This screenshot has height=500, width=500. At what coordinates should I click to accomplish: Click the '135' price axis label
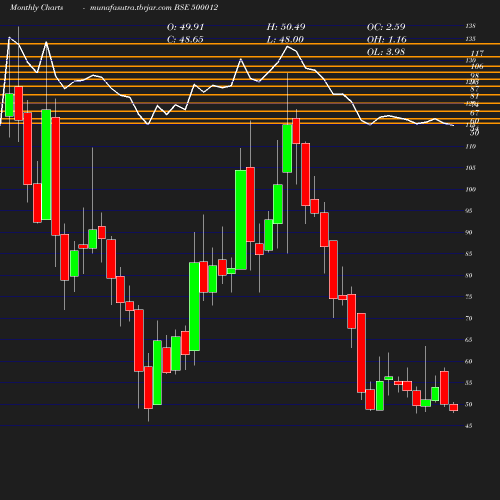coord(471,39)
